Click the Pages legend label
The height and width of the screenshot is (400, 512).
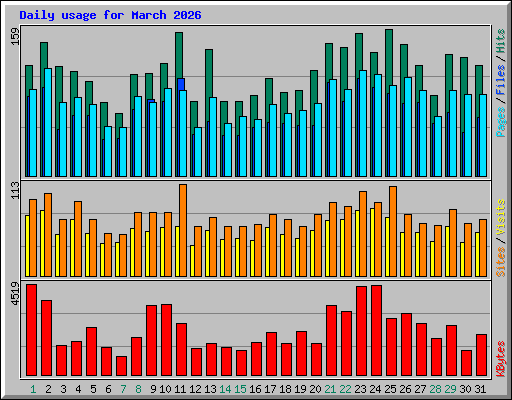tap(501, 122)
